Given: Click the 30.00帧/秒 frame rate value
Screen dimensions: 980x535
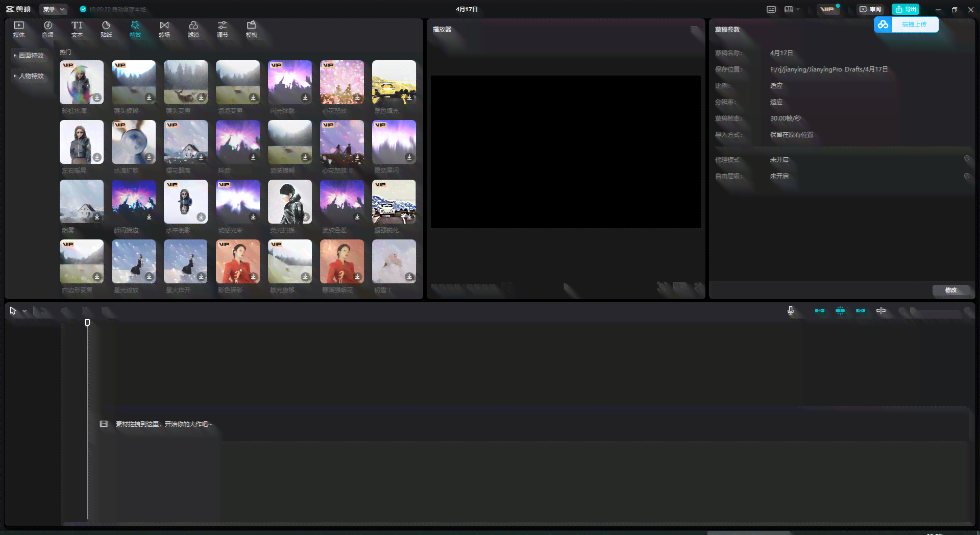Looking at the screenshot, I should coord(786,118).
